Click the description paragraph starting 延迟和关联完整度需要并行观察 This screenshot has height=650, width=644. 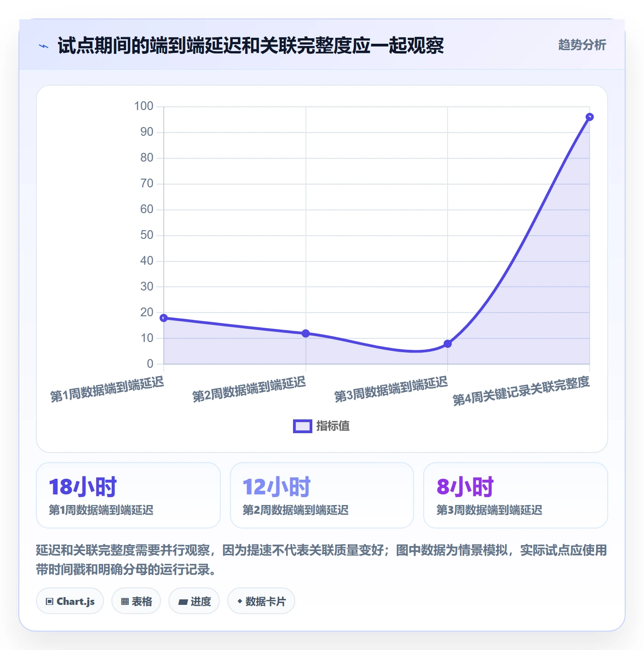point(322,560)
